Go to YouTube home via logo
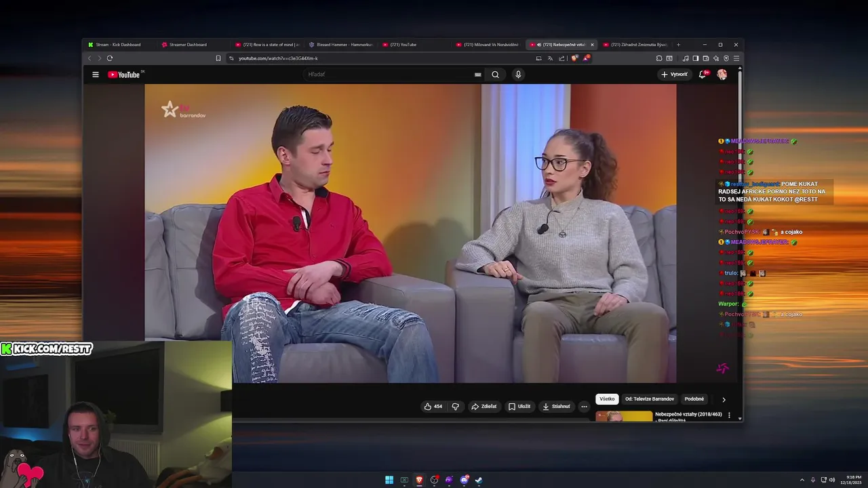This screenshot has height=488, width=868. tap(124, 75)
